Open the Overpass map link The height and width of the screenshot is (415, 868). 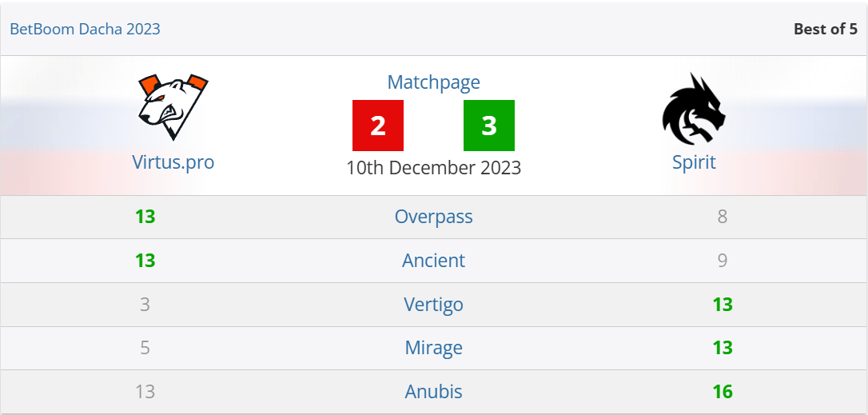433,217
